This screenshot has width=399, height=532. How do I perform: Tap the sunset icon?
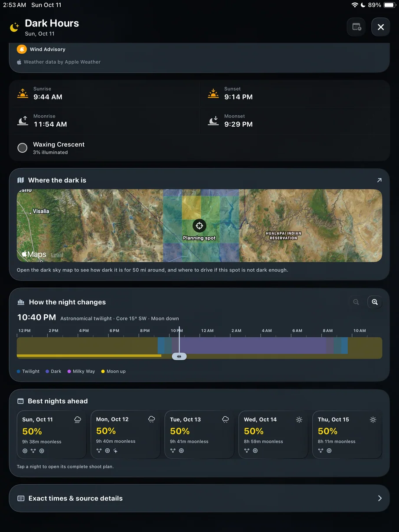point(213,93)
